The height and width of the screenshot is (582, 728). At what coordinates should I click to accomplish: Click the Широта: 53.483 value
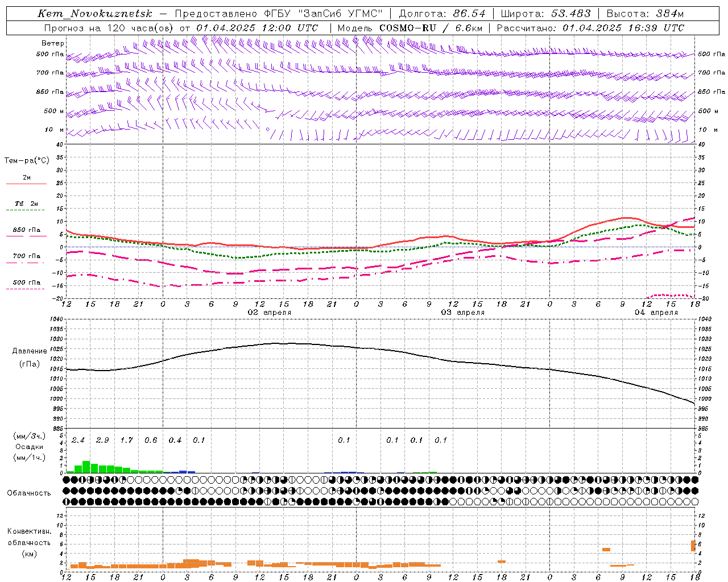[545, 14]
